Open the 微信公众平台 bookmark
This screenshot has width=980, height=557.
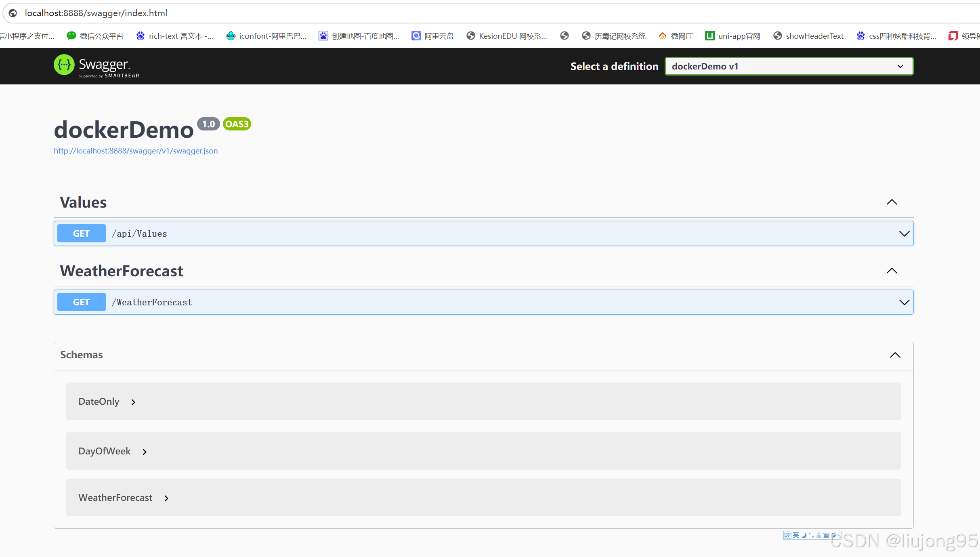(x=95, y=36)
